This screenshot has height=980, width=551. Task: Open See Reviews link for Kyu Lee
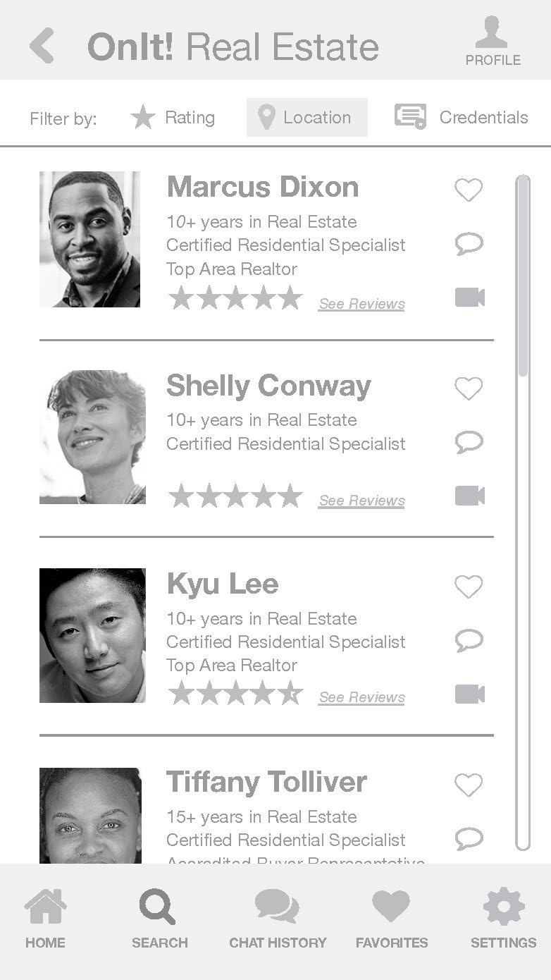click(x=361, y=697)
